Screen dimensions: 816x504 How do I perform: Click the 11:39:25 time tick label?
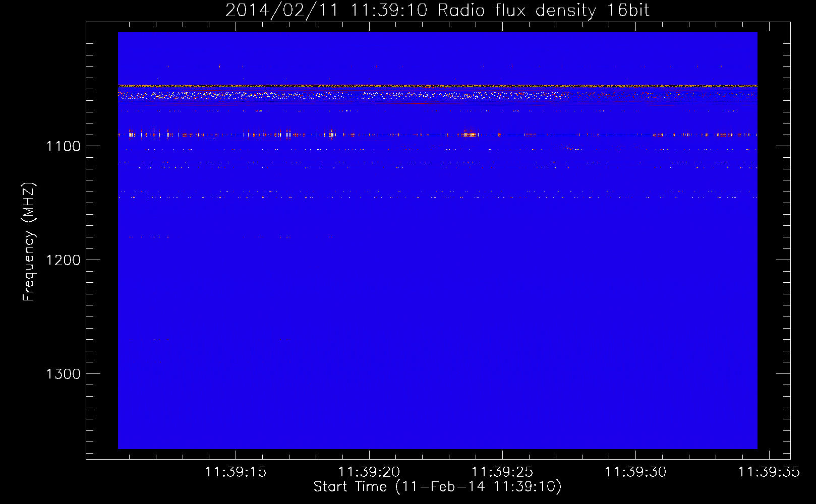(x=502, y=472)
